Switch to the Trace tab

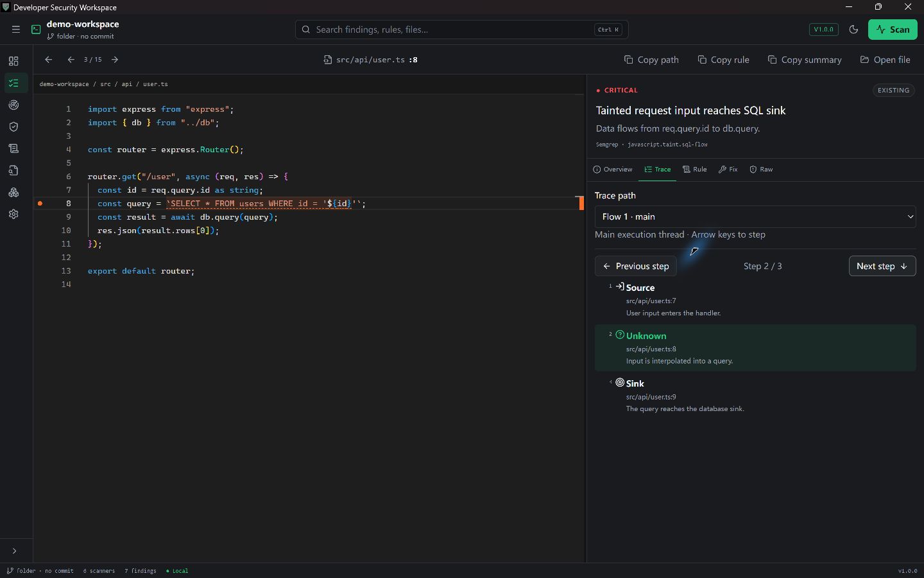(x=658, y=170)
